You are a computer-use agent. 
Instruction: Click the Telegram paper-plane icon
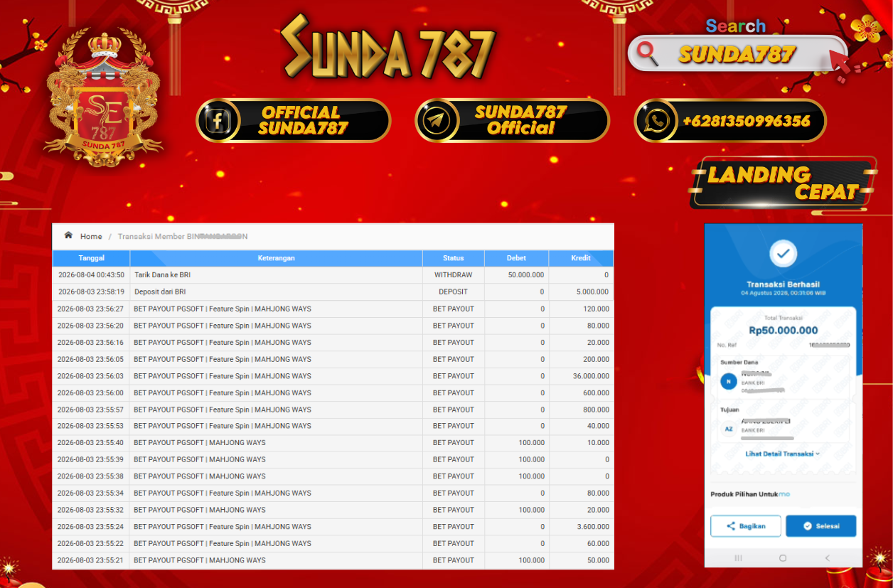[x=437, y=120]
